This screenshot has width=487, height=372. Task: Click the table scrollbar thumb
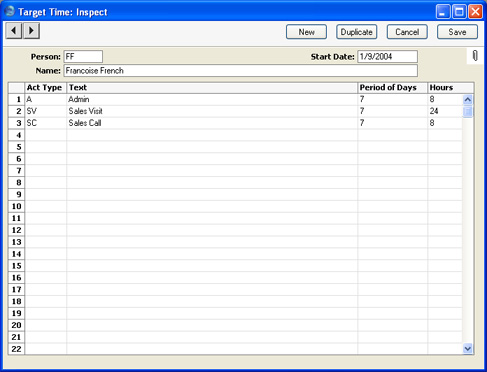[468, 111]
